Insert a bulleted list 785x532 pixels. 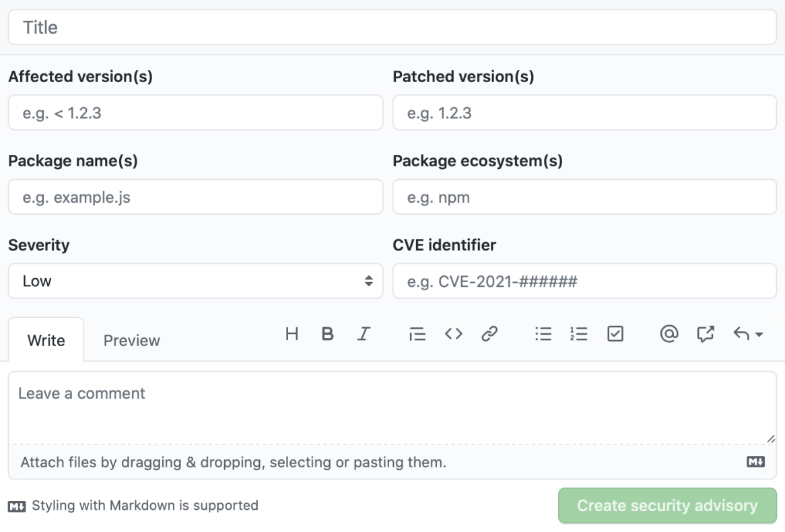coord(543,334)
